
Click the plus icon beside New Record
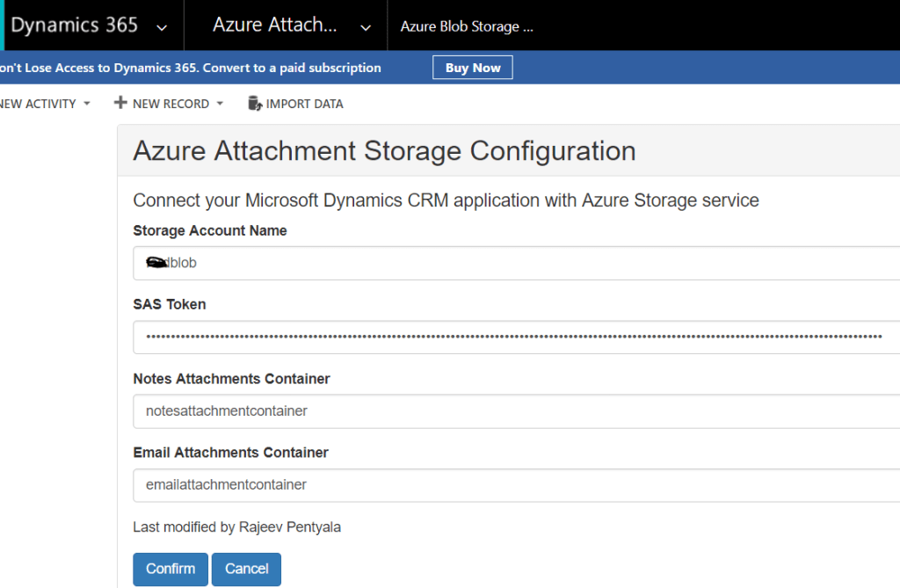(x=120, y=103)
